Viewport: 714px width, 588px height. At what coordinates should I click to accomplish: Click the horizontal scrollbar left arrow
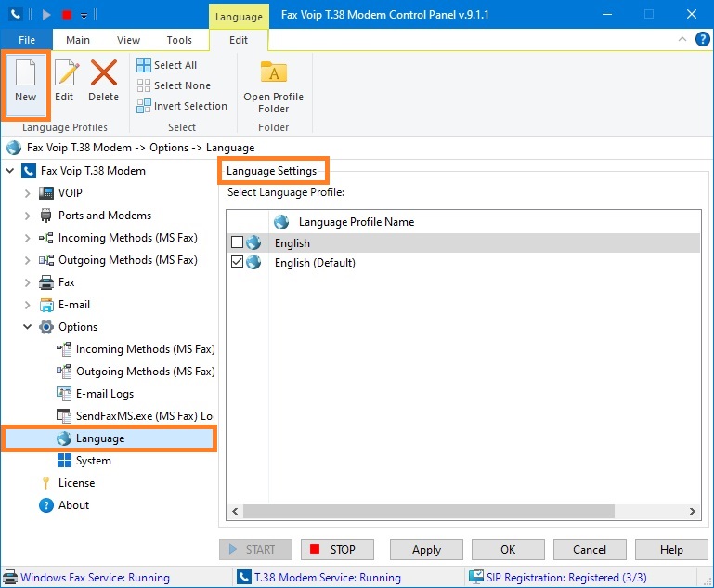[x=235, y=512]
